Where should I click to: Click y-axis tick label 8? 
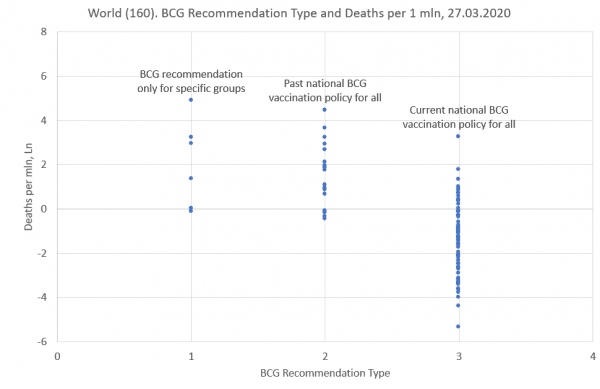click(44, 32)
